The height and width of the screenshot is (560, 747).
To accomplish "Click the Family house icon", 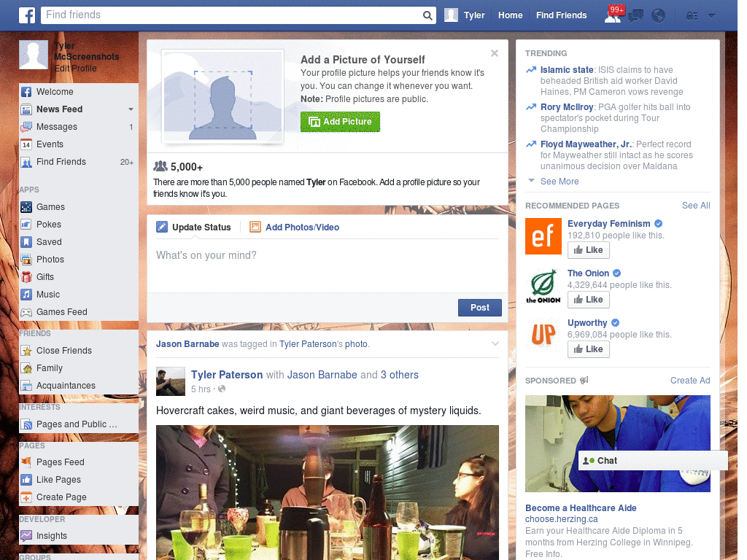I will tap(26, 368).
